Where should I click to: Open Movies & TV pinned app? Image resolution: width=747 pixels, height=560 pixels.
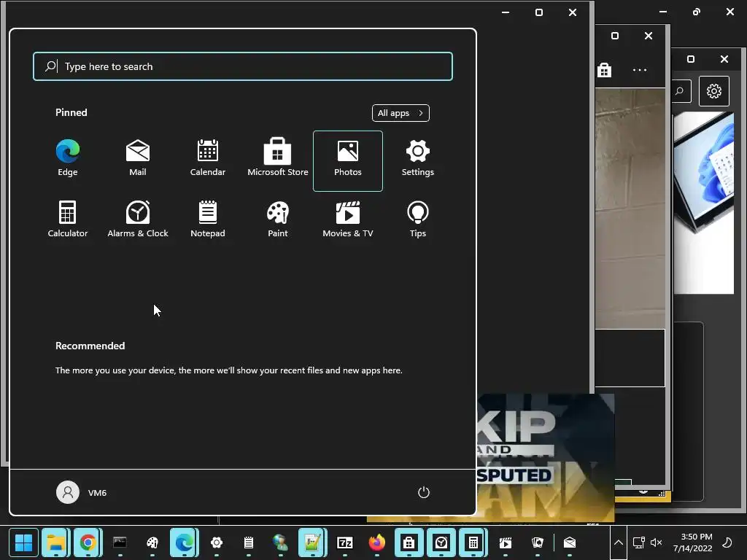348,219
